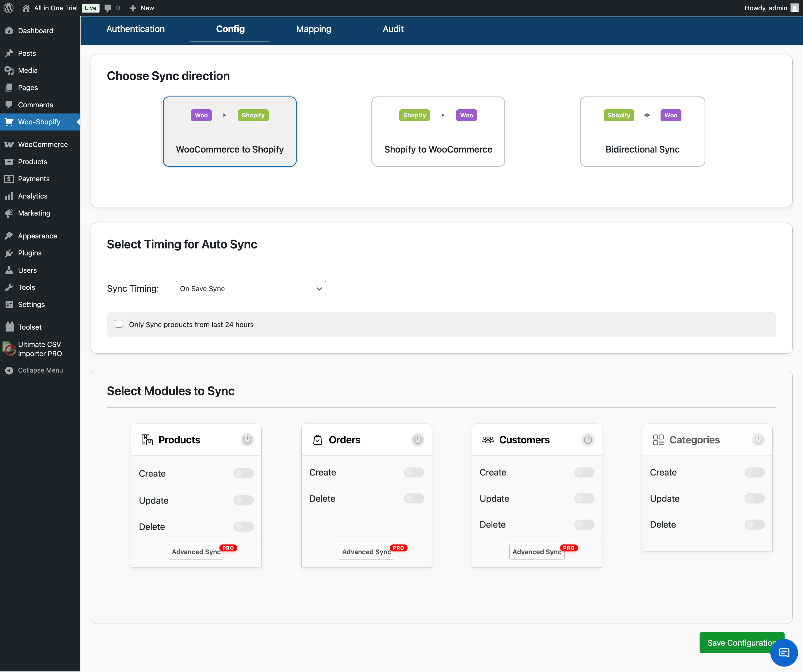Select the Bidirectional Sync direction card
Viewport: 803px width, 672px height.
642,132
